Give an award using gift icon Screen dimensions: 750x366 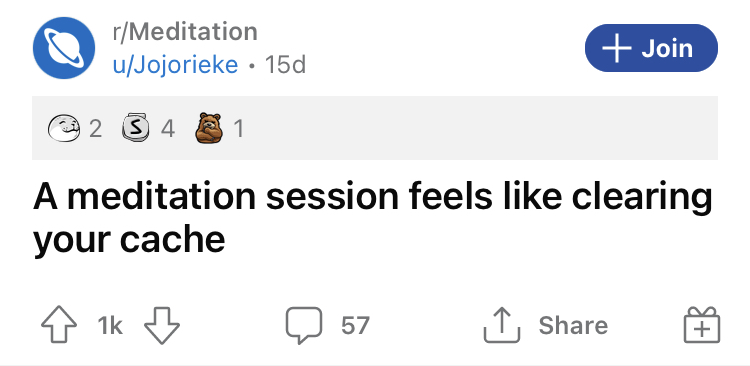702,325
